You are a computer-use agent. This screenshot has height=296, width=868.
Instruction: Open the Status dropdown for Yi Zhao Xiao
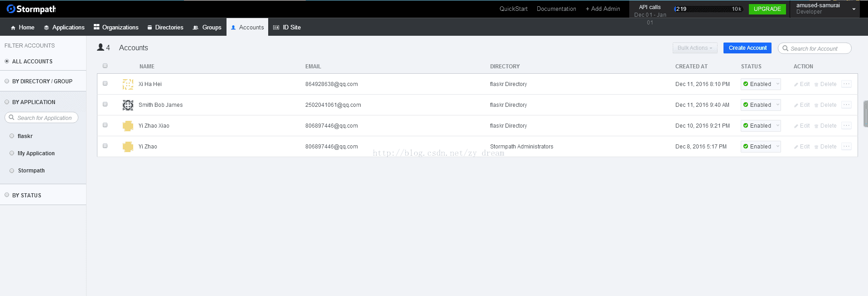pos(761,126)
